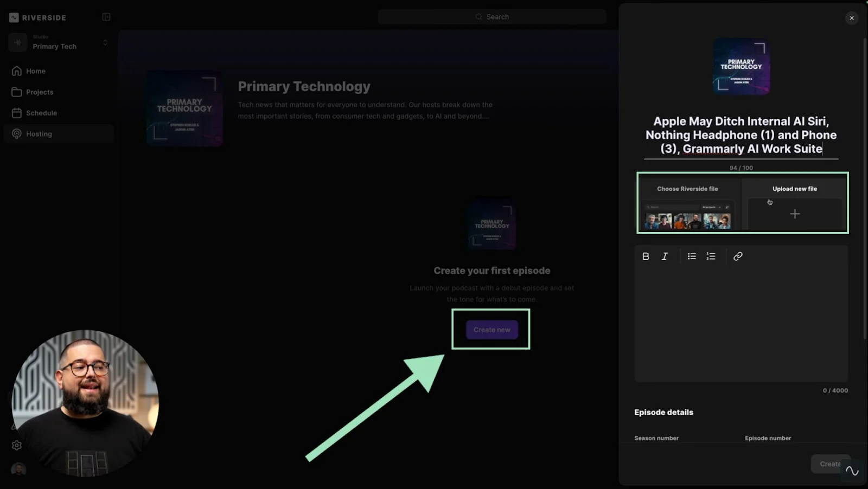Close the new episode panel
This screenshot has width=868, height=489.
[852, 18]
